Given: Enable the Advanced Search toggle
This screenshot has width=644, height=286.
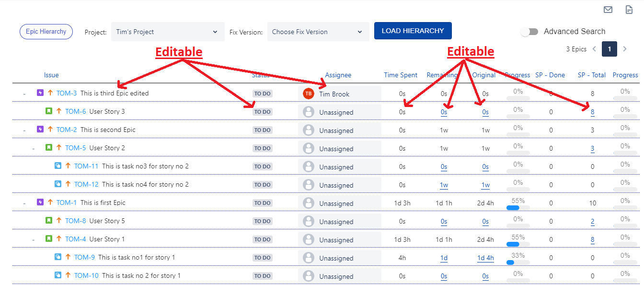Looking at the screenshot, I should [529, 31].
